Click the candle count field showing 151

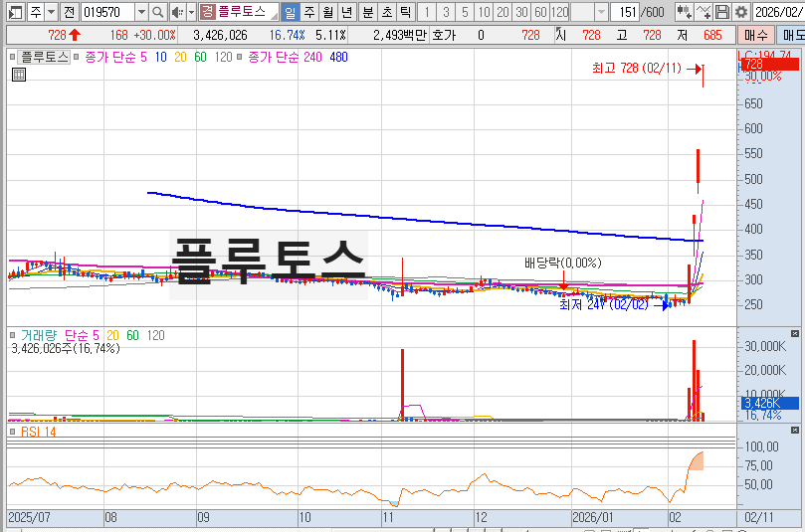tap(625, 12)
